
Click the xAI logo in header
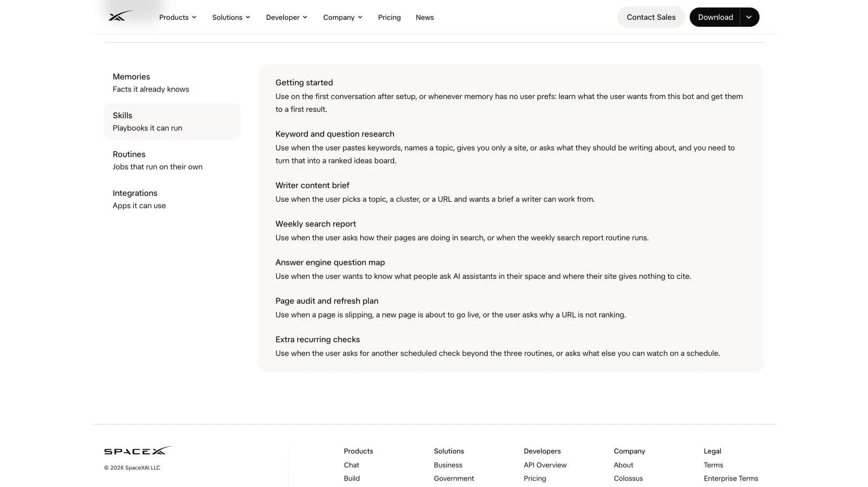point(121,16)
